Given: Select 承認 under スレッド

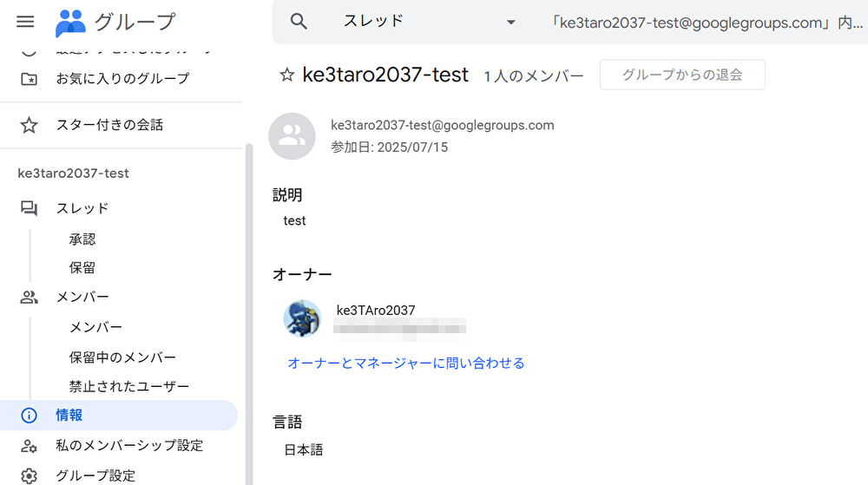Looking at the screenshot, I should pyautogui.click(x=82, y=239).
